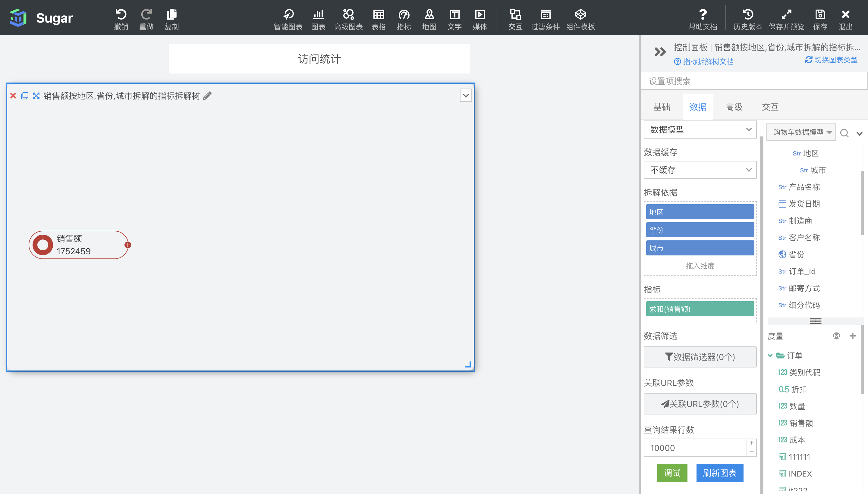Select the 发货日期 date field
Screen dimensions: 868x494
(x=799, y=204)
